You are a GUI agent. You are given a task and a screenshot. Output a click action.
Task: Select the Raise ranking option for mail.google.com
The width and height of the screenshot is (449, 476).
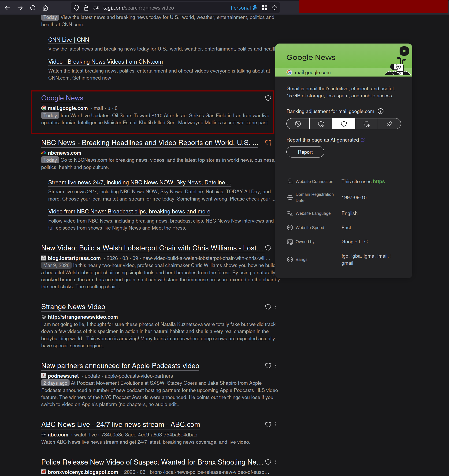click(367, 124)
